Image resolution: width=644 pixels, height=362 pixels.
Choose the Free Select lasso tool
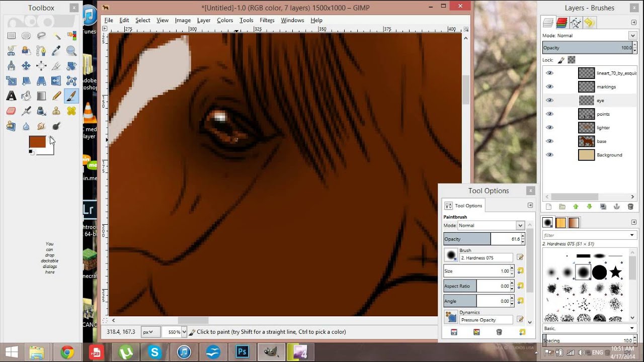41,36
